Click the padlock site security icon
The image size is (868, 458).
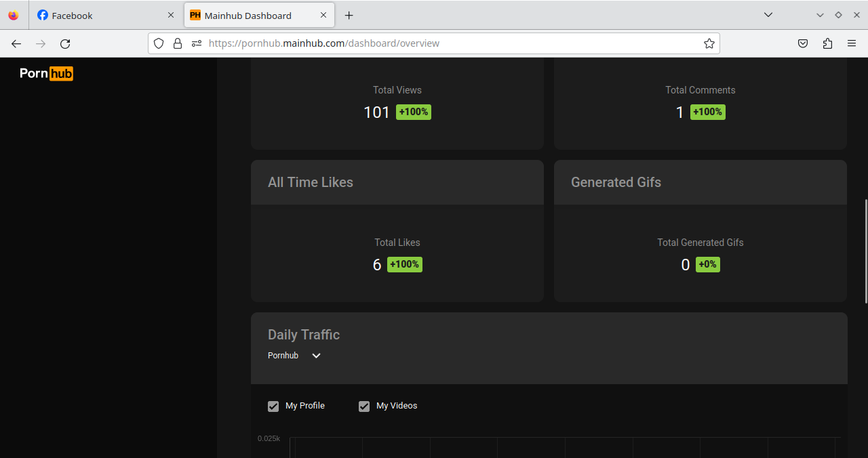coord(178,43)
